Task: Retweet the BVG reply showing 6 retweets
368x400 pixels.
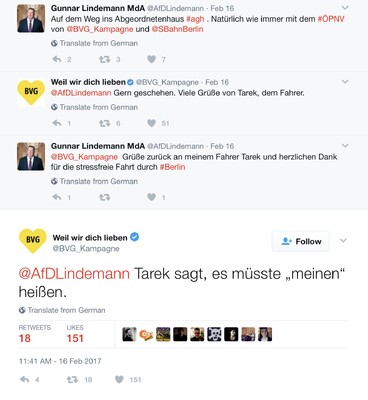Action: 105,123
